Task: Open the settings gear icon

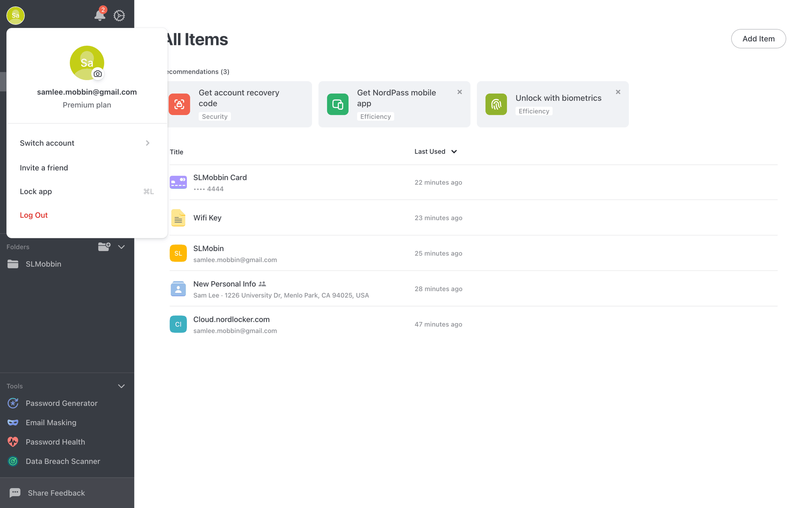Action: coord(119,16)
